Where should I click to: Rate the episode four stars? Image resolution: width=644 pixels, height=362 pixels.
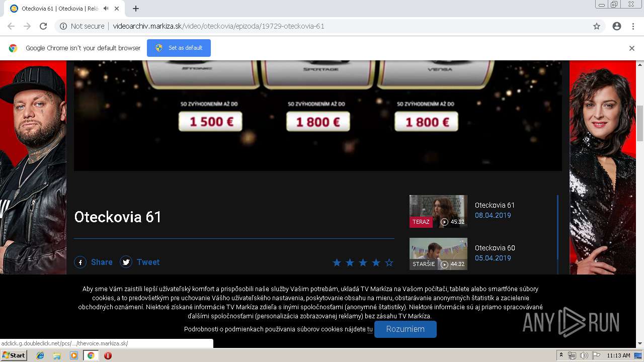pos(376,262)
